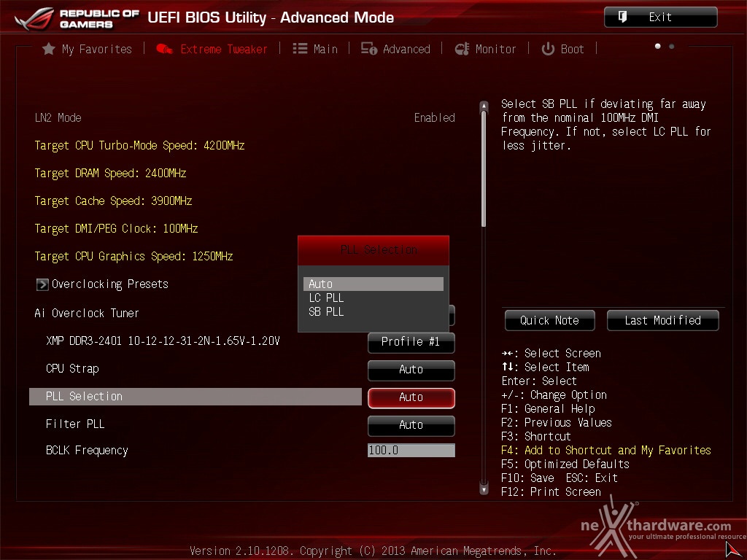Image resolution: width=747 pixels, height=560 pixels.
Task: Click the LN2 Mode Enabled value
Action: click(435, 118)
